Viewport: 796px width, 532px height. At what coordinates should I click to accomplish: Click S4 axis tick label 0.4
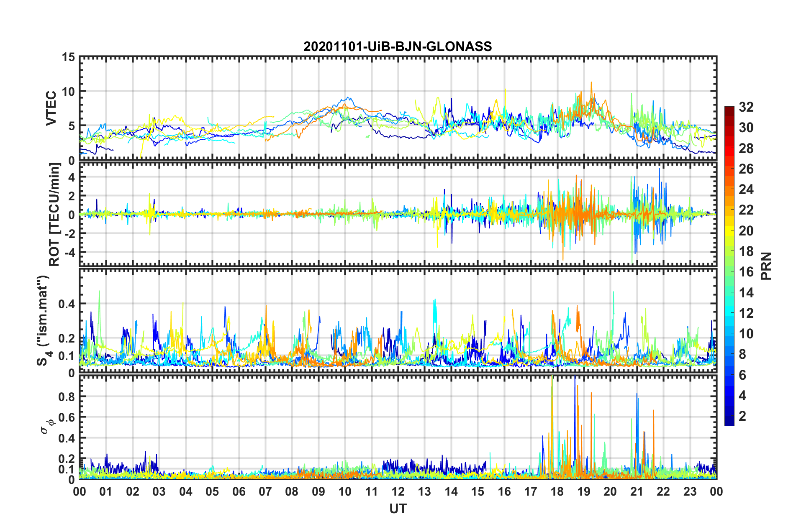point(67,304)
